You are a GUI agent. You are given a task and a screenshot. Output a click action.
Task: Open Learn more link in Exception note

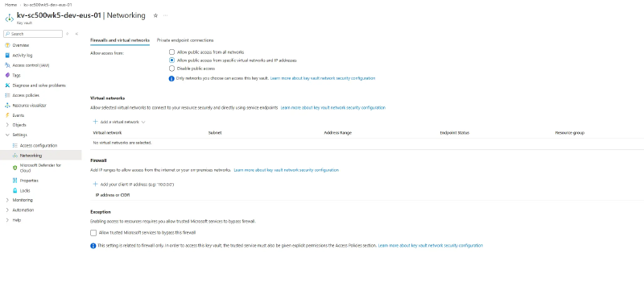tap(431, 245)
